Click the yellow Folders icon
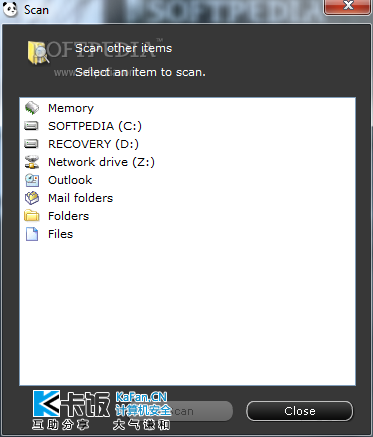The width and height of the screenshot is (373, 437). (32, 216)
